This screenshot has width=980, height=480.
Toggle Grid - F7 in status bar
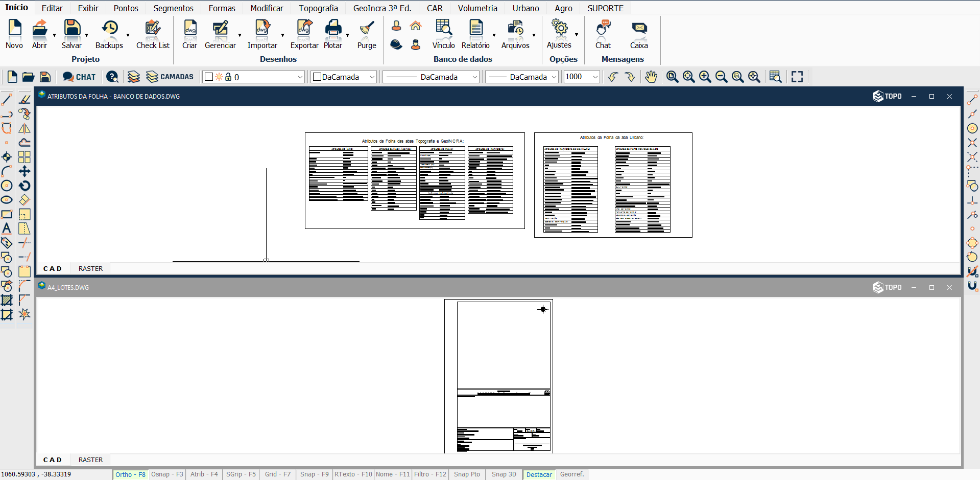[277, 474]
